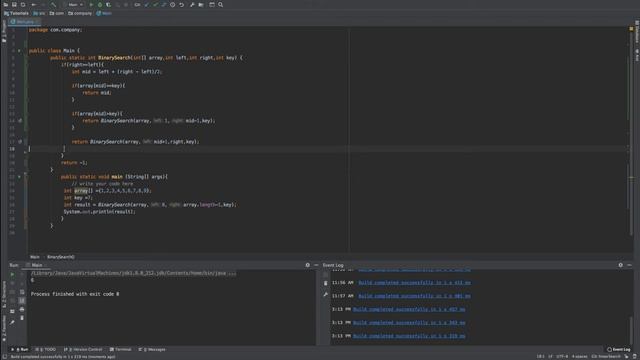Click BinarySearch() in the editor breadcrumb bar
Viewport: 640px width, 360px height.
(x=61, y=257)
